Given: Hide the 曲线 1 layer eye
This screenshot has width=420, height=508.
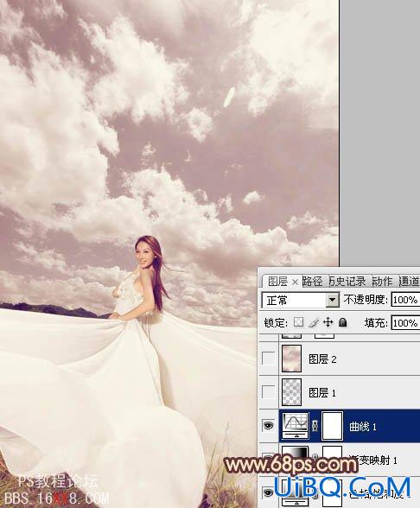Looking at the screenshot, I should pos(268,425).
